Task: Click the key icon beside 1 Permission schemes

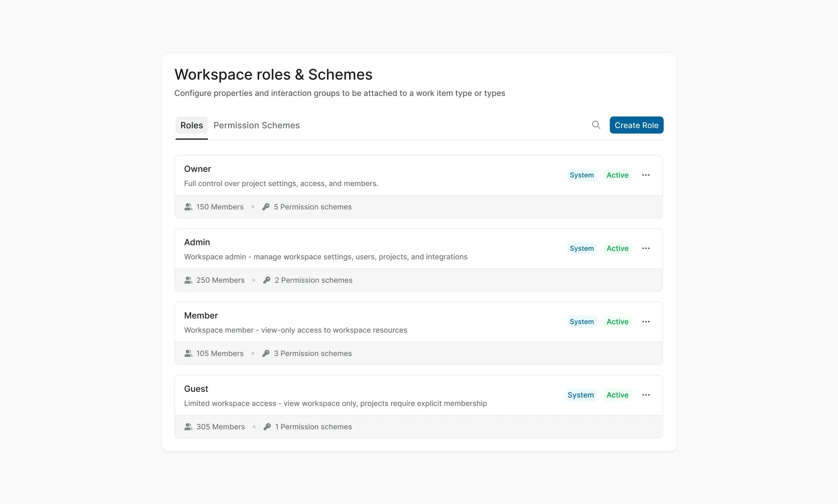Action: coord(267,427)
